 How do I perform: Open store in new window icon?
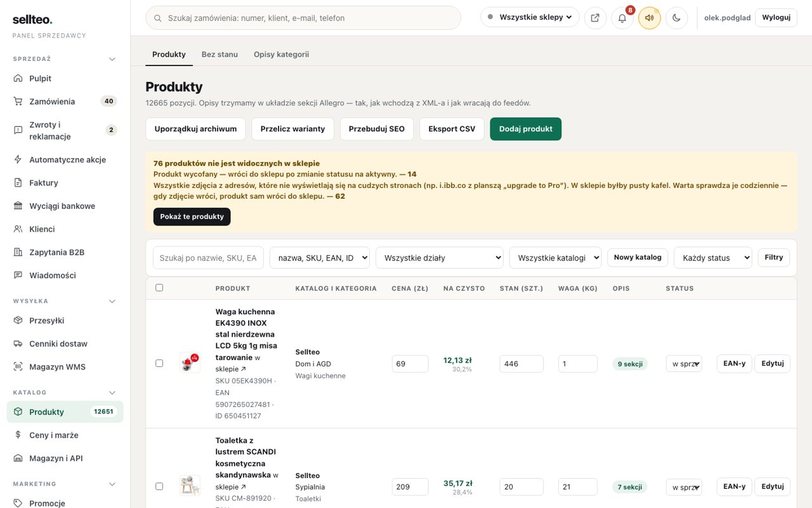[x=595, y=18]
